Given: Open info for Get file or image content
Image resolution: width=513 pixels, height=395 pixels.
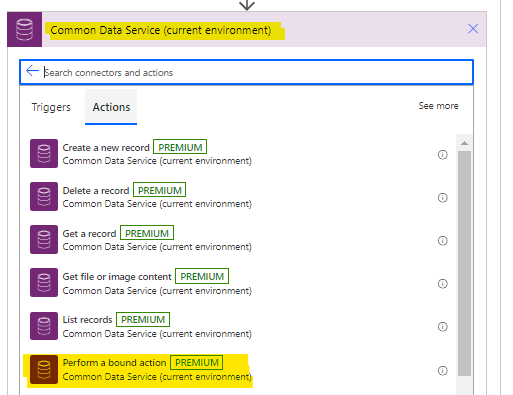Looking at the screenshot, I should tap(443, 284).
